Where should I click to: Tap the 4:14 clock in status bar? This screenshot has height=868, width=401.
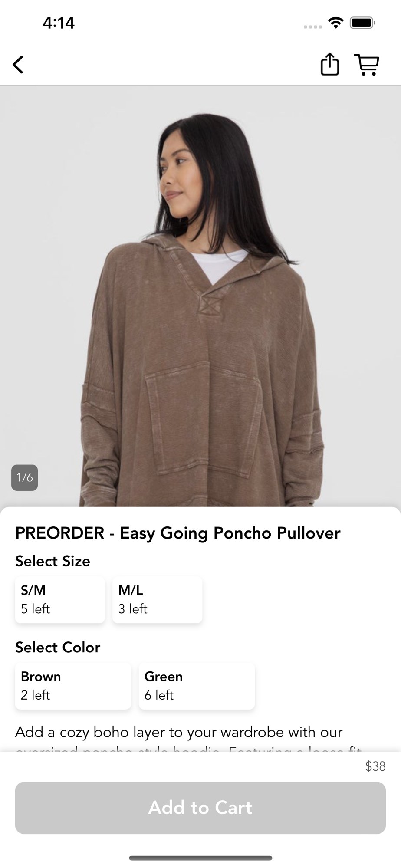tap(59, 23)
